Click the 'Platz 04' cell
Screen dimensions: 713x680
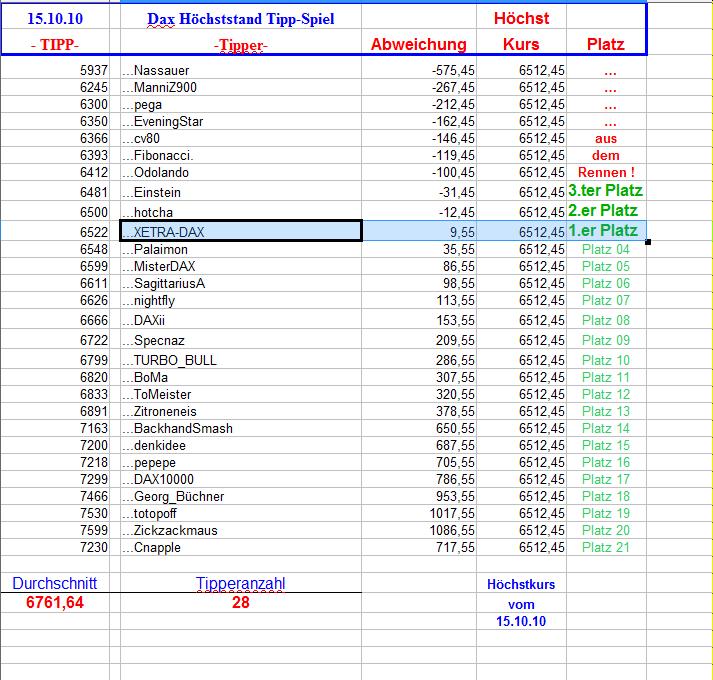pyautogui.click(x=606, y=249)
